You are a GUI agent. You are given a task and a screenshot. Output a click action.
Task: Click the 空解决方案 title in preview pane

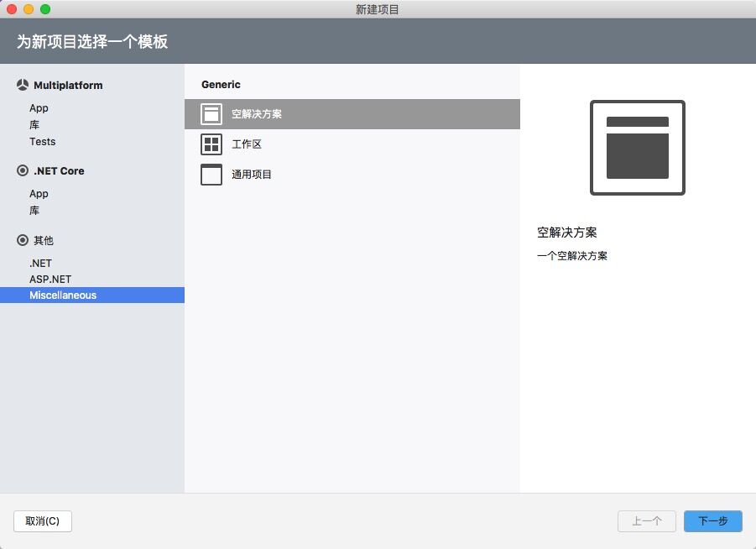(x=567, y=233)
